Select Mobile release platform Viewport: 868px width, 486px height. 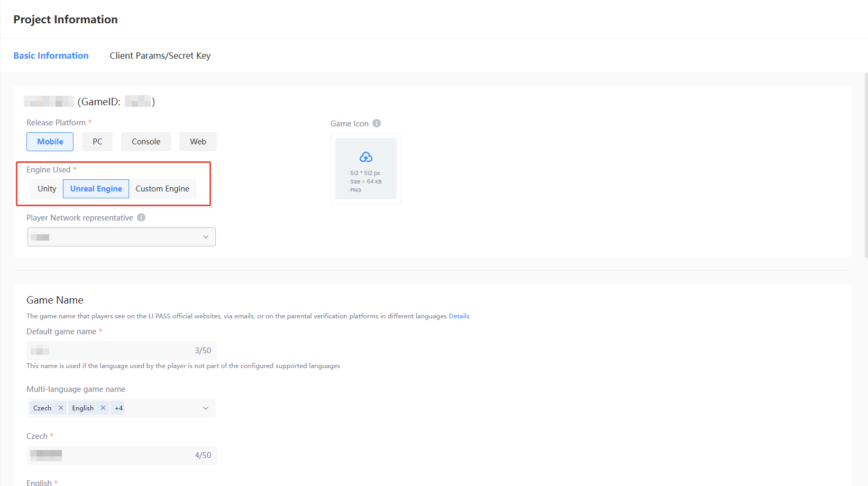coord(50,142)
